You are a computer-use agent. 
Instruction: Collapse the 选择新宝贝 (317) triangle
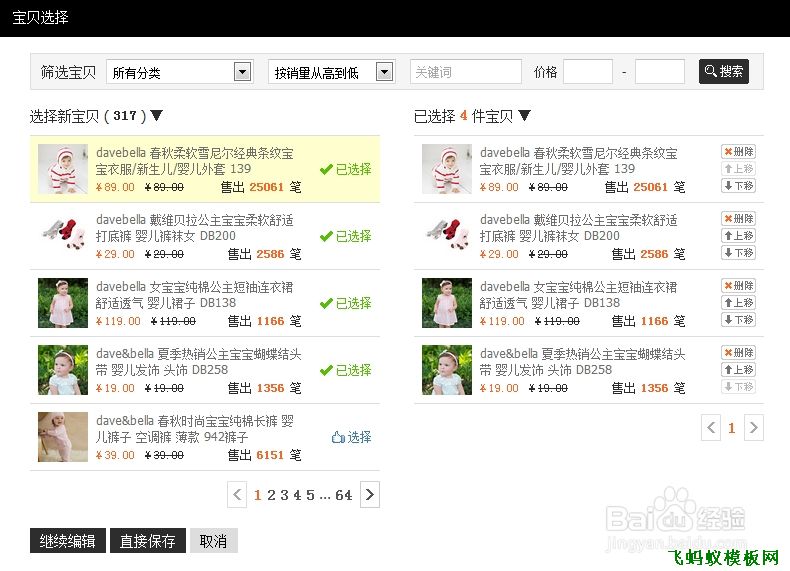point(157,115)
